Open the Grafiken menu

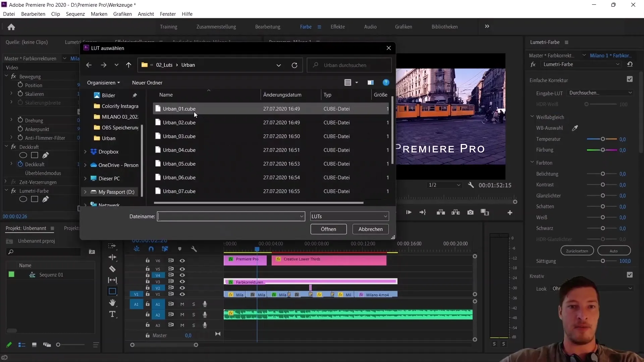point(122,14)
